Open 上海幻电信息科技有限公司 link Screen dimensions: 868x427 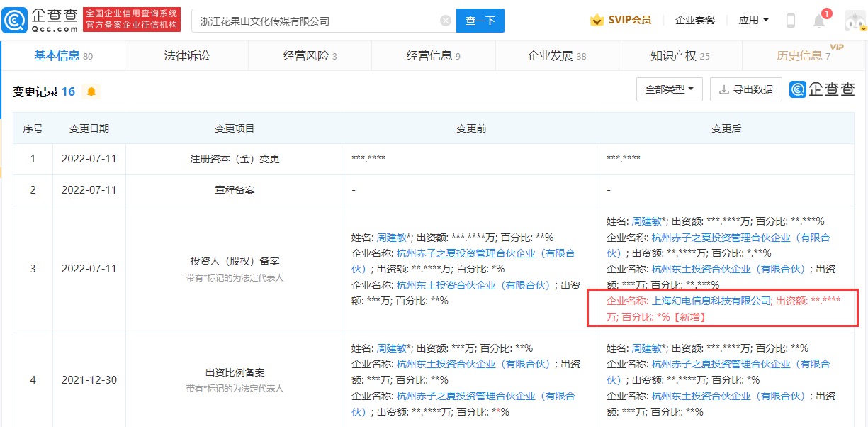(711, 301)
